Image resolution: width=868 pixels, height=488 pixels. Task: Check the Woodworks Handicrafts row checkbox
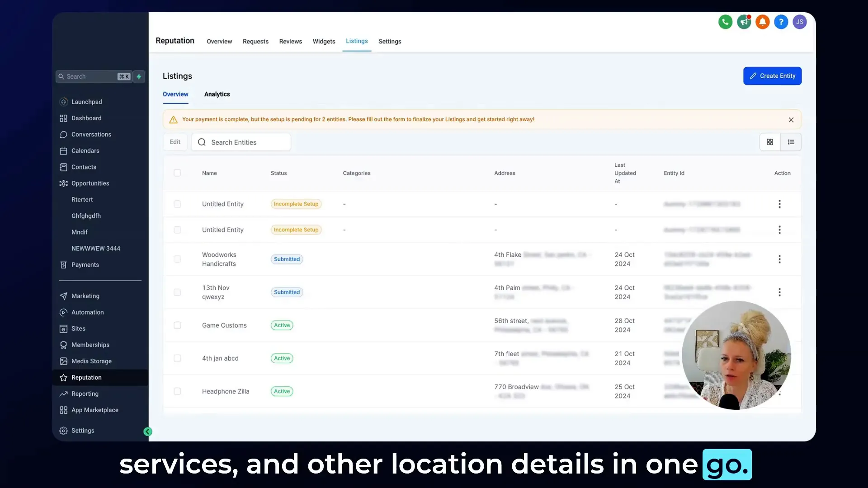(177, 259)
